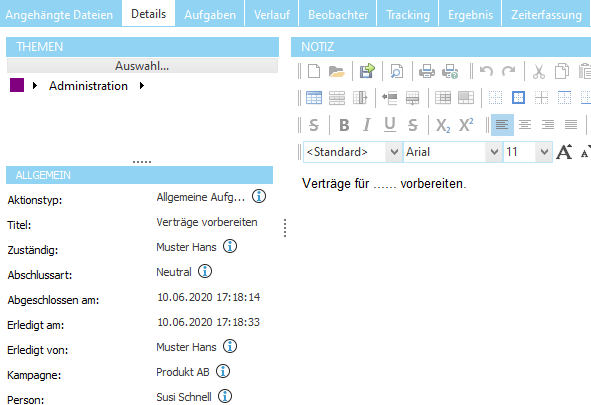
Task: Toggle justified text alignment
Action: click(571, 125)
